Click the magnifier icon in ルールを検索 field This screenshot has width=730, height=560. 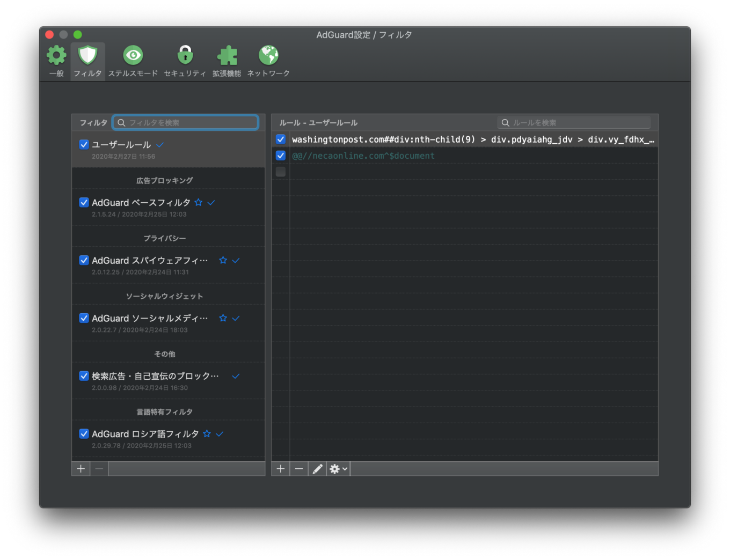coord(505,123)
